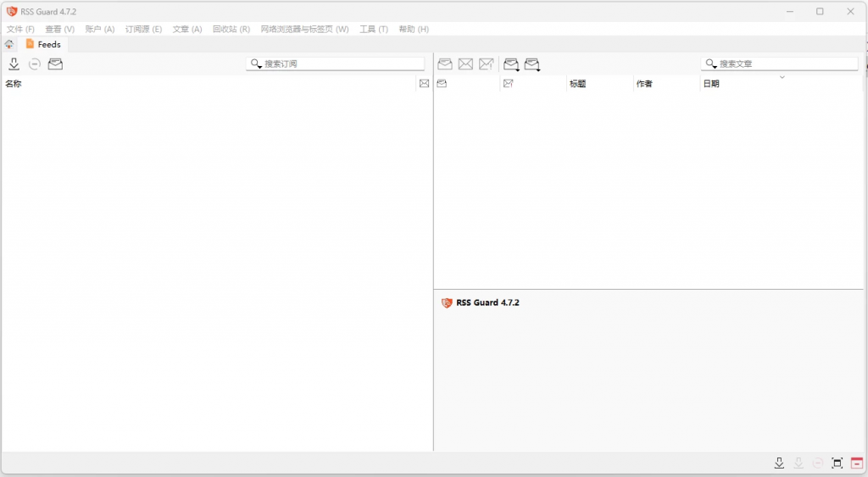The image size is (868, 477).
Task: Click the RSS Guard app icon in title bar
Action: [12, 11]
